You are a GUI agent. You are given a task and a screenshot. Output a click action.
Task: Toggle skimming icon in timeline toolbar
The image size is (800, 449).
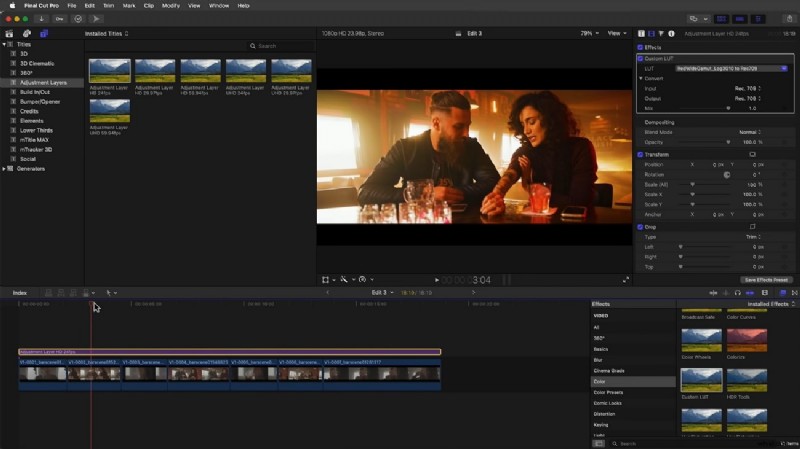[x=713, y=293]
